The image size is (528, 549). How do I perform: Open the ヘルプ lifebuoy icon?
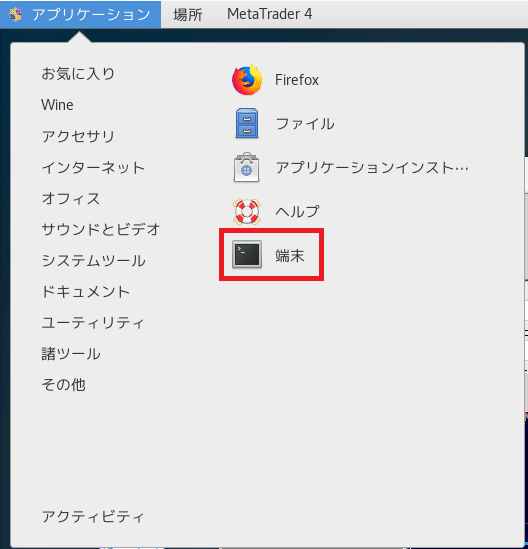246,211
